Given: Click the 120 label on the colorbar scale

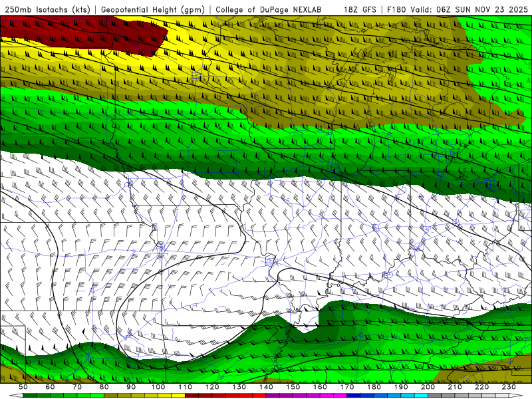Looking at the screenshot, I should click(212, 387).
